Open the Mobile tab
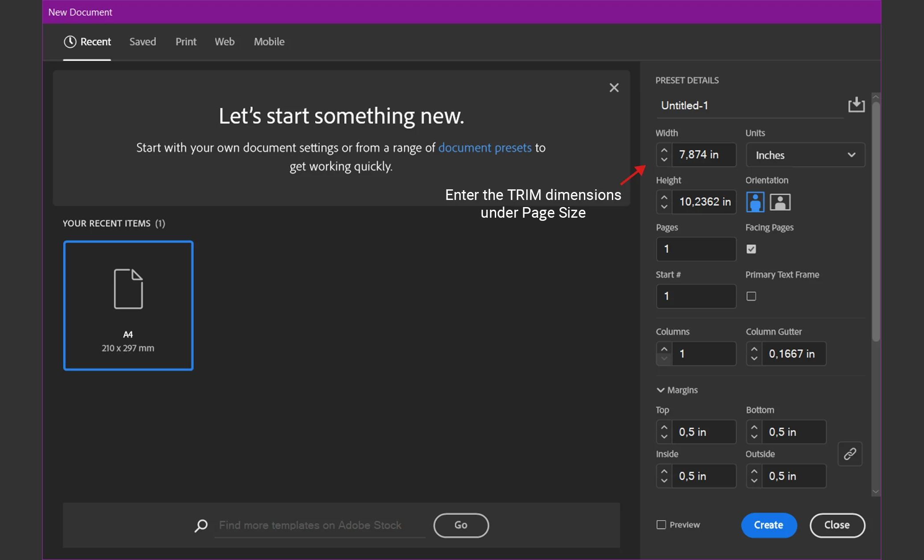This screenshot has width=924, height=560. [269, 42]
